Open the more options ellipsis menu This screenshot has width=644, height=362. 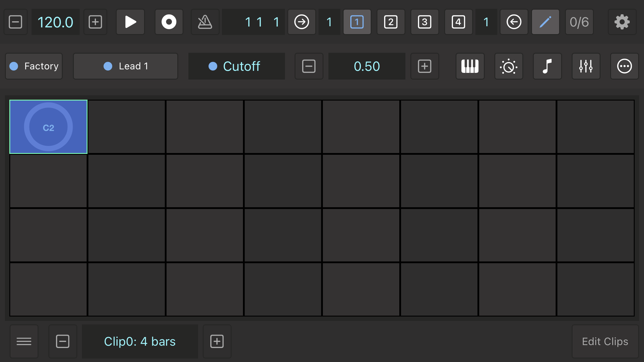click(x=624, y=66)
